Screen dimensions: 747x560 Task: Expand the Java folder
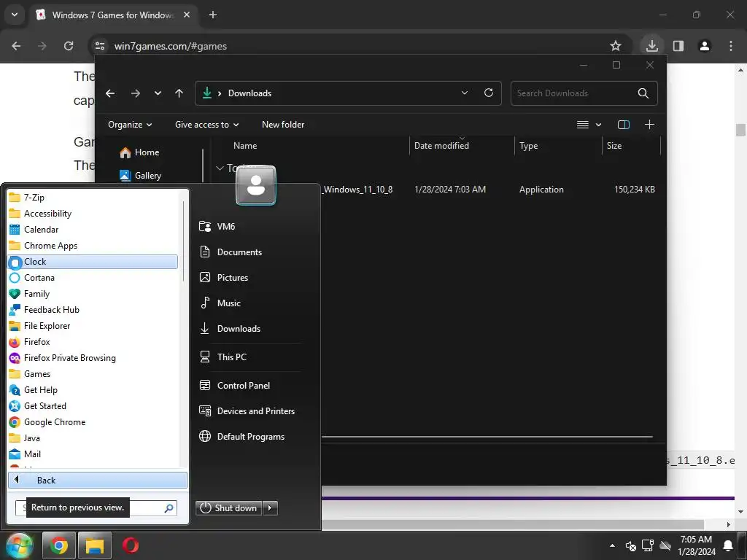(93, 438)
